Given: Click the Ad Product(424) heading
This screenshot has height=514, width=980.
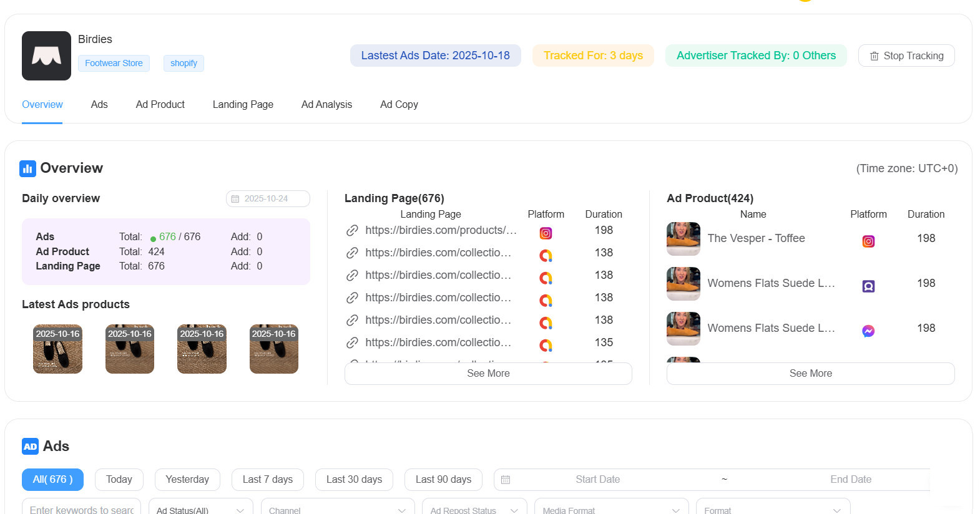Looking at the screenshot, I should point(710,198).
